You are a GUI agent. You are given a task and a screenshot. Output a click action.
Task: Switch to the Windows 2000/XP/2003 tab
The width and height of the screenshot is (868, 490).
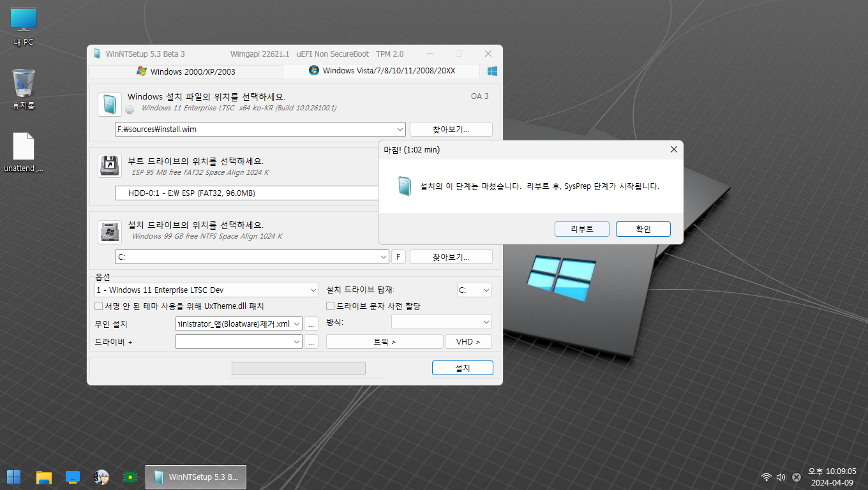(186, 71)
